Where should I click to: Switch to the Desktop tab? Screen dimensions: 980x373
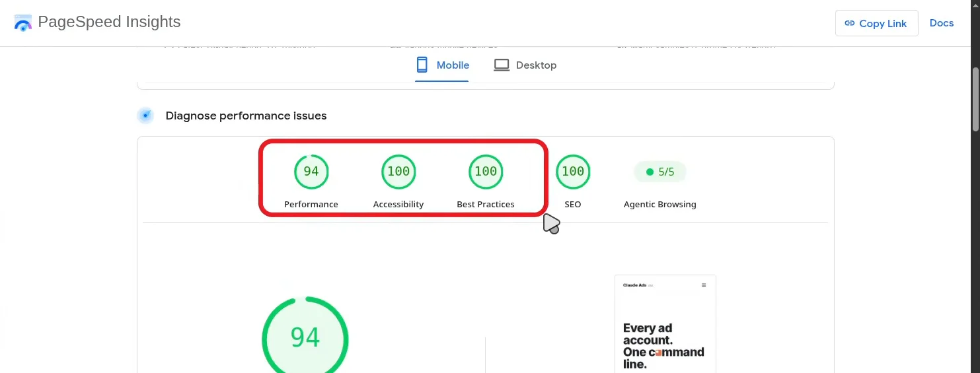point(525,65)
